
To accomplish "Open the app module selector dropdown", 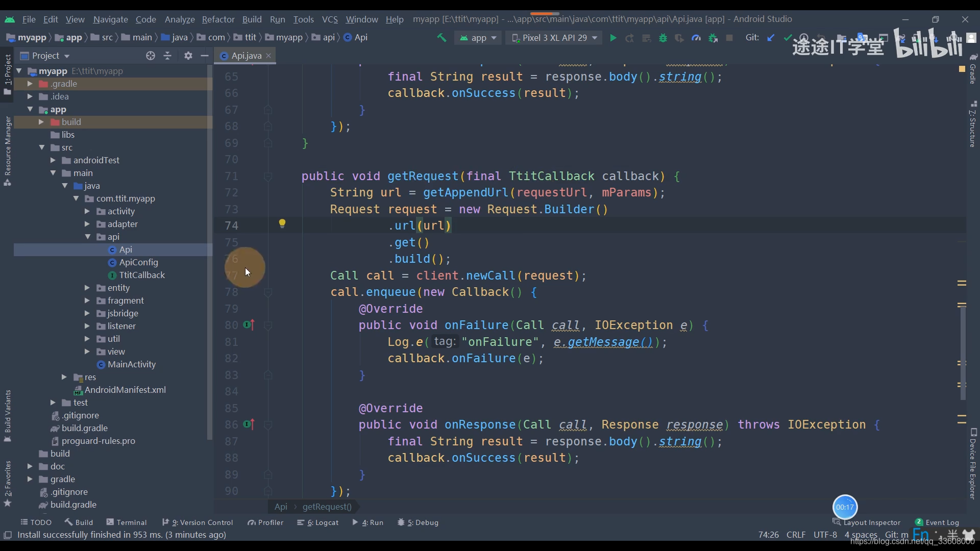I will tap(479, 37).
